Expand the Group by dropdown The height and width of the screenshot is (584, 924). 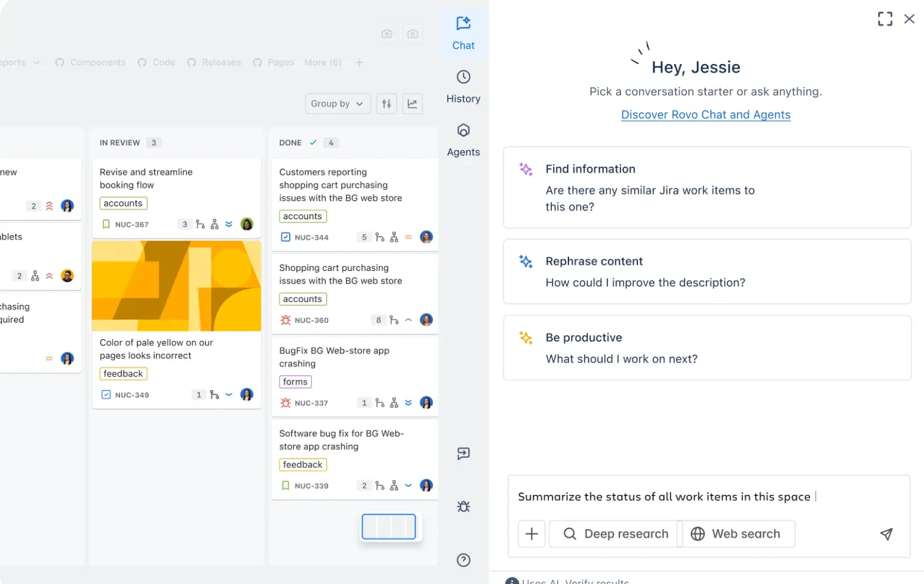pyautogui.click(x=337, y=104)
